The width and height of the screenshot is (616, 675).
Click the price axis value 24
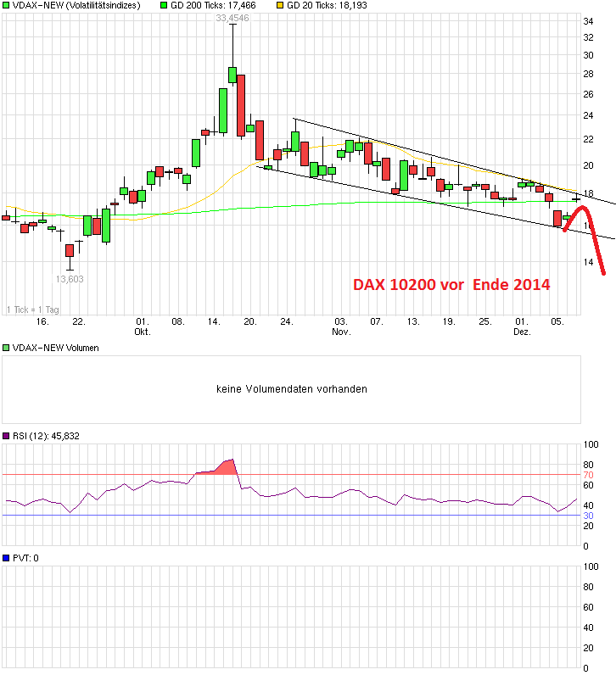tap(588, 115)
